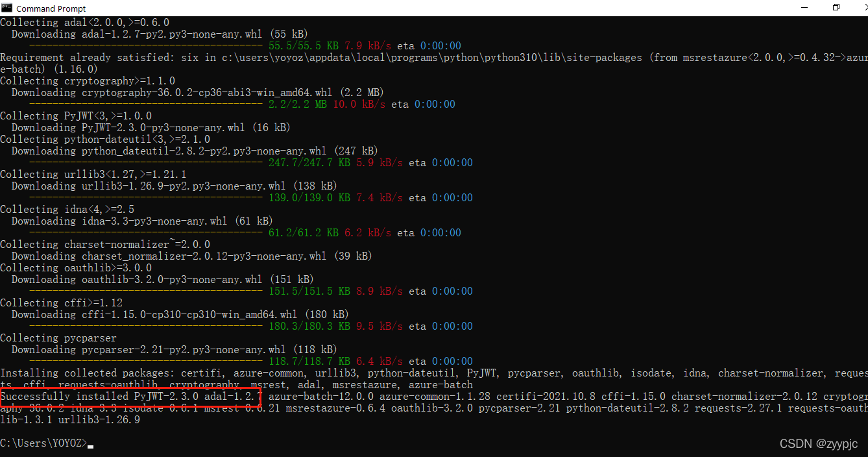Click the 'certifi-2021.10.8' package name
Screen dimensions: 868x457
coord(546,397)
